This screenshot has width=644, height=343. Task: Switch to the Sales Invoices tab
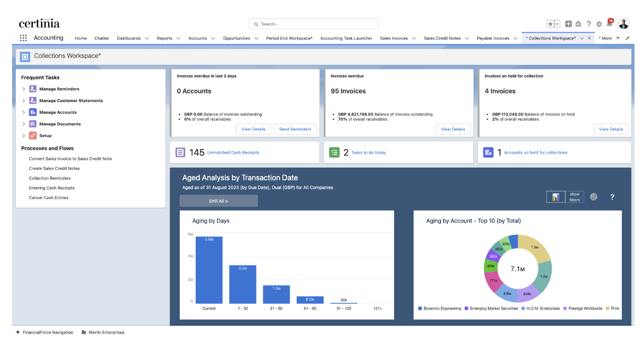394,38
